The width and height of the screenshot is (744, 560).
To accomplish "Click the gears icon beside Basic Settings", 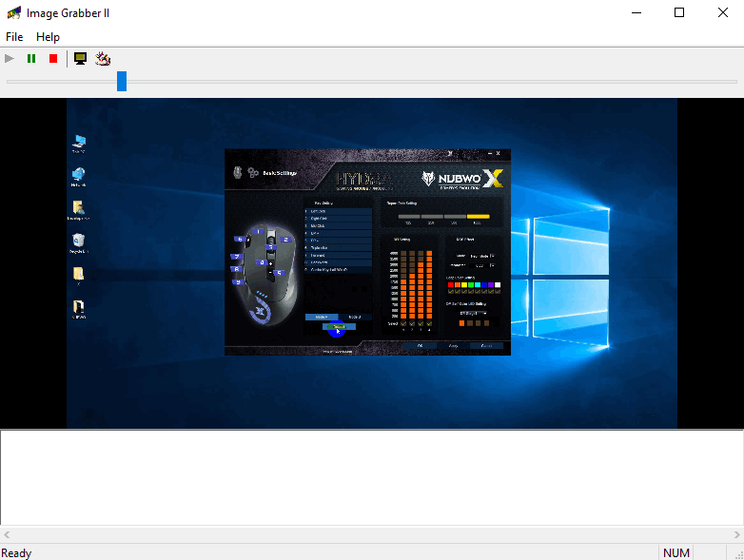I will 253,173.
